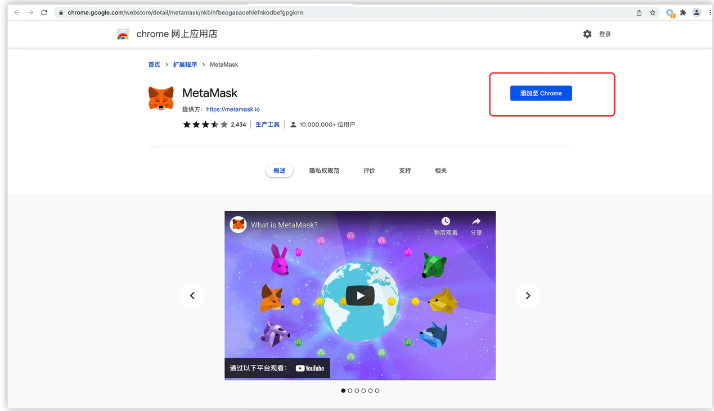The image size is (714, 411).
Task: Open the metamask.io provider link
Action: click(233, 109)
